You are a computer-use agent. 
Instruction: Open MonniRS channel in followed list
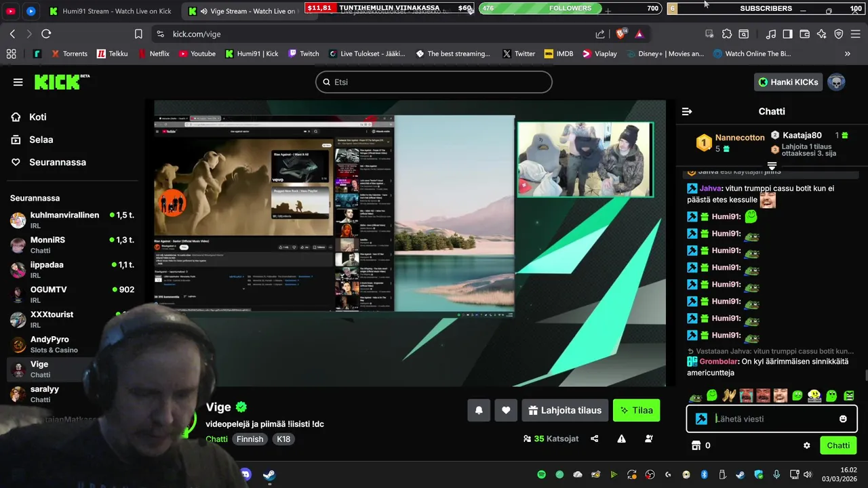point(72,245)
